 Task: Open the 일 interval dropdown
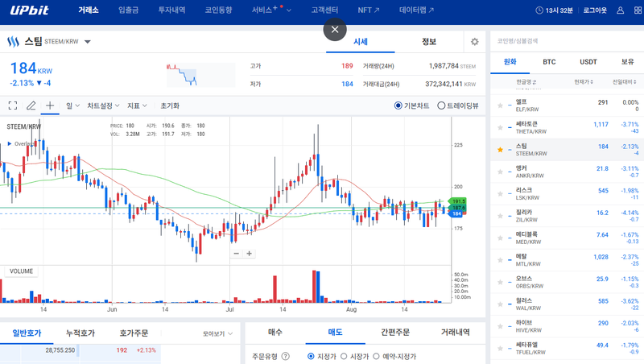pos(72,105)
